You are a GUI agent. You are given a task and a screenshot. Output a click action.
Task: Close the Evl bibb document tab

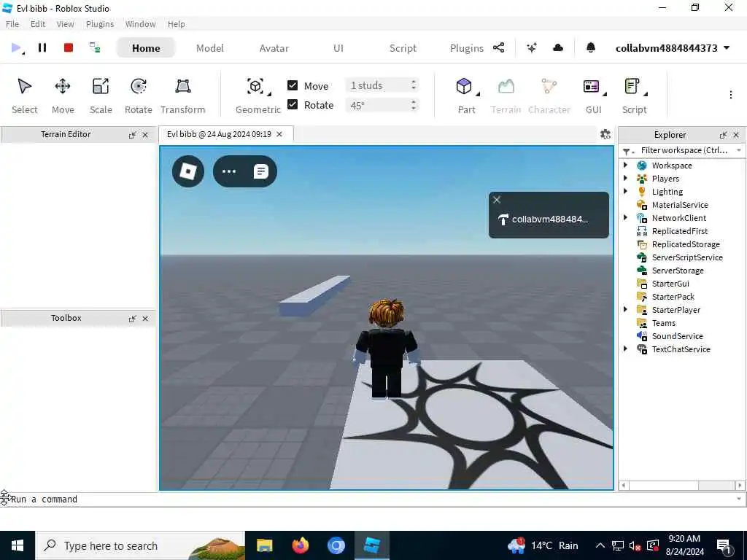(279, 134)
